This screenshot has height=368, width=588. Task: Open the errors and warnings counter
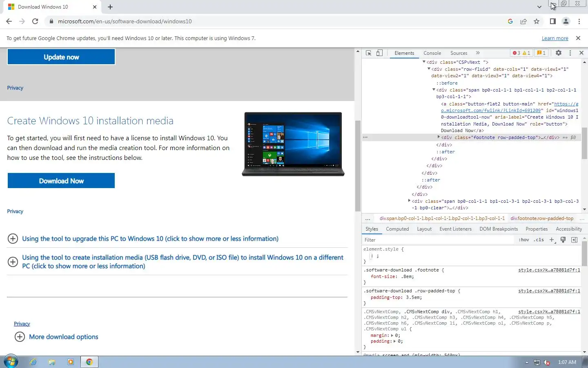click(x=521, y=53)
